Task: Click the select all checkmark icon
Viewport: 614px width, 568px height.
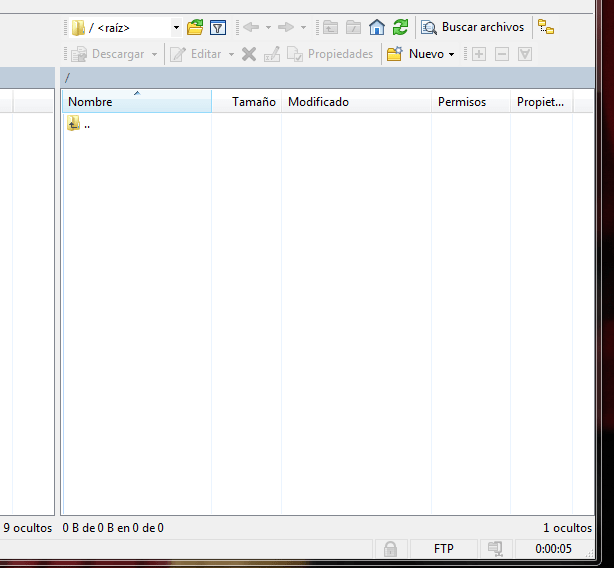Action: tap(525, 54)
